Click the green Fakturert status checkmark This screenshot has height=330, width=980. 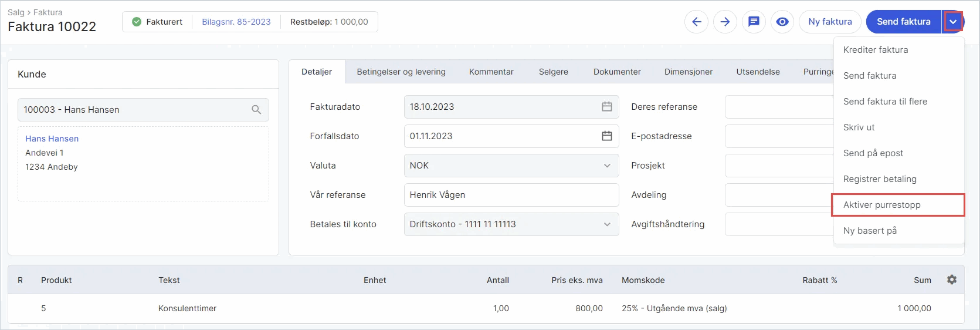pyautogui.click(x=137, y=22)
